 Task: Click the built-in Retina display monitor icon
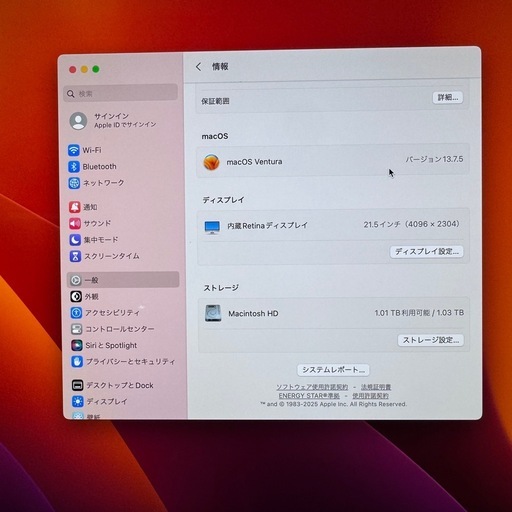click(212, 227)
